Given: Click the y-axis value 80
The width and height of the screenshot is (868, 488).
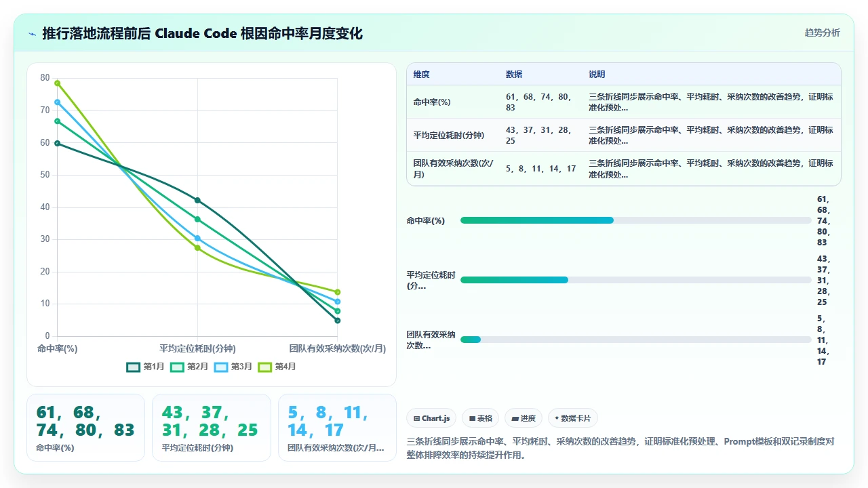Looking at the screenshot, I should 45,78.
